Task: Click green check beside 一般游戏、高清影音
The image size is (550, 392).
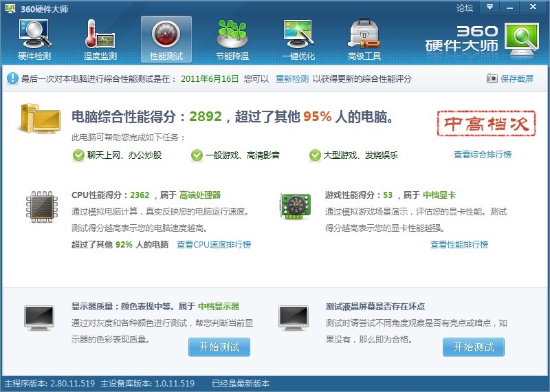Action: (x=197, y=155)
